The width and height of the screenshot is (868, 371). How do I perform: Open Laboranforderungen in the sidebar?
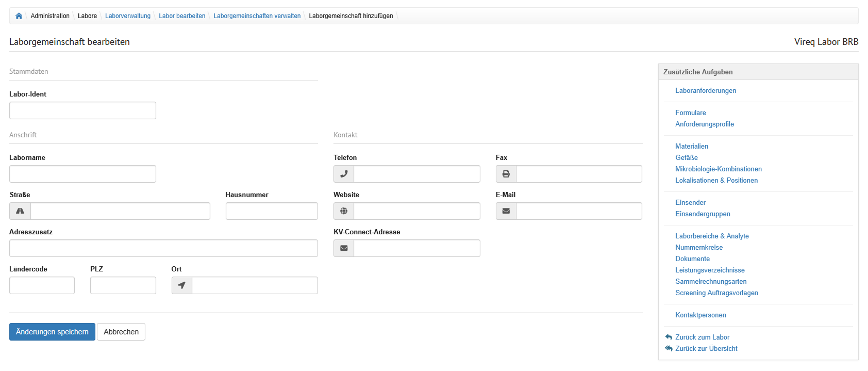point(706,91)
